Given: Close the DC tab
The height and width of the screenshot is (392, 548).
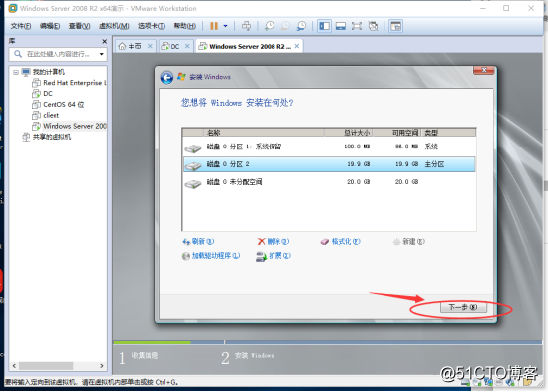Looking at the screenshot, I should coord(187,46).
